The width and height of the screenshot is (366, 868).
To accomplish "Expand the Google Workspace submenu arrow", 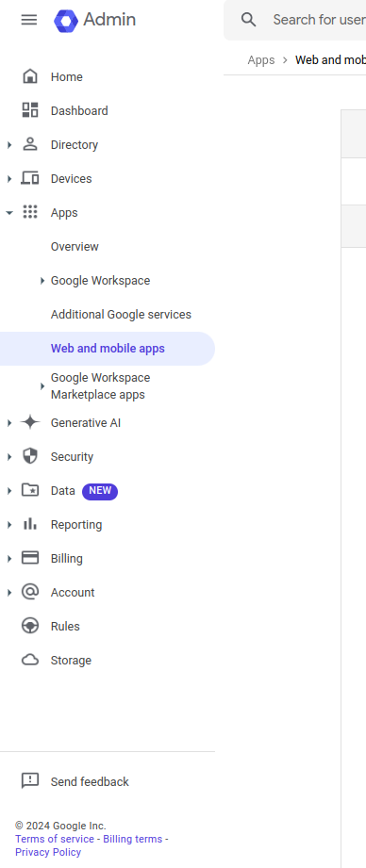I will pyautogui.click(x=42, y=281).
